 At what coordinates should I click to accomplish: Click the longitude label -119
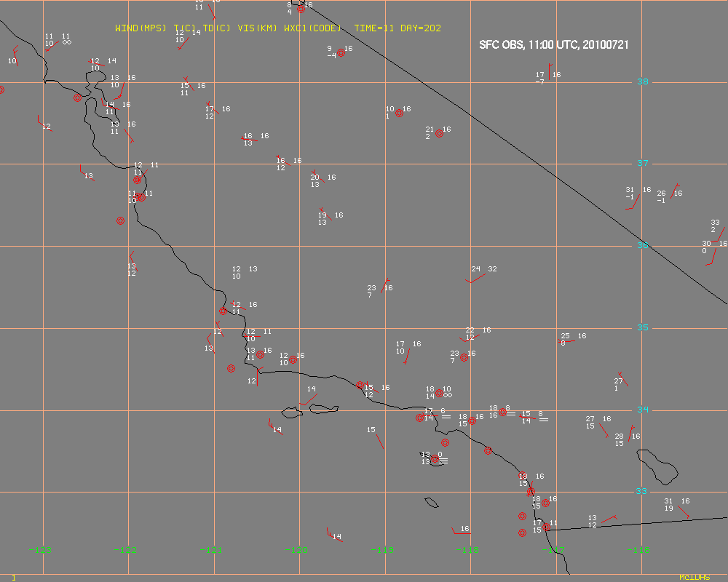pos(382,551)
